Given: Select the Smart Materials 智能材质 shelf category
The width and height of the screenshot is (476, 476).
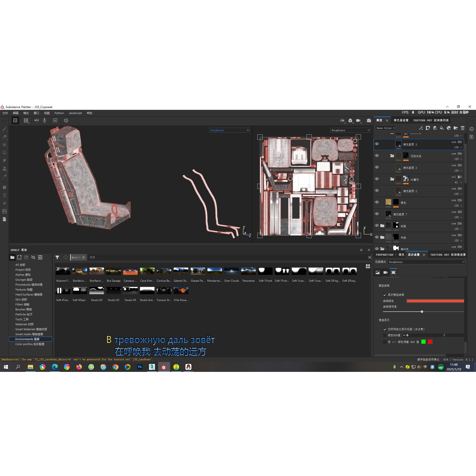Looking at the screenshot, I should point(31,329).
